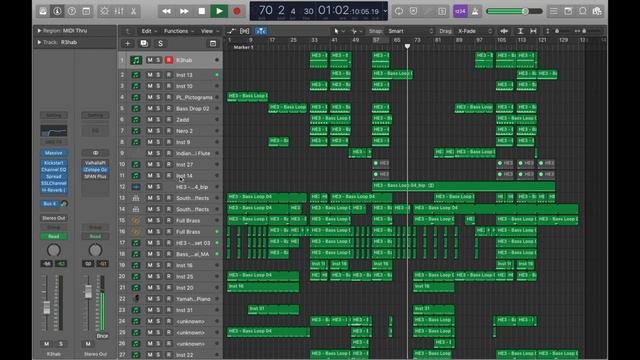Click the Global Tracks button in track header

213,43
